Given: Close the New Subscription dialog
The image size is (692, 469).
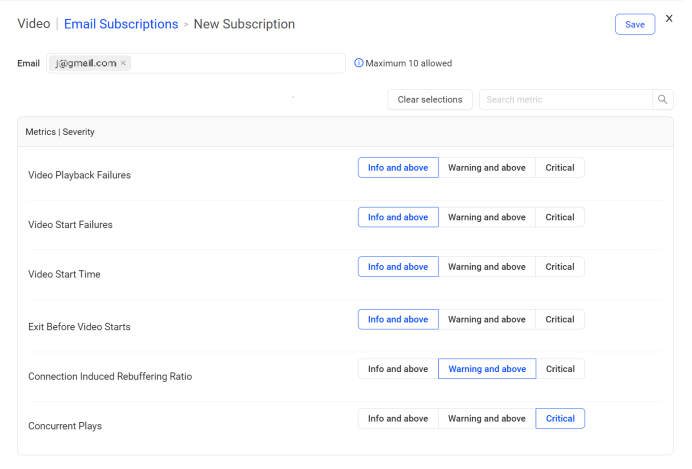Looking at the screenshot, I should click(669, 18).
